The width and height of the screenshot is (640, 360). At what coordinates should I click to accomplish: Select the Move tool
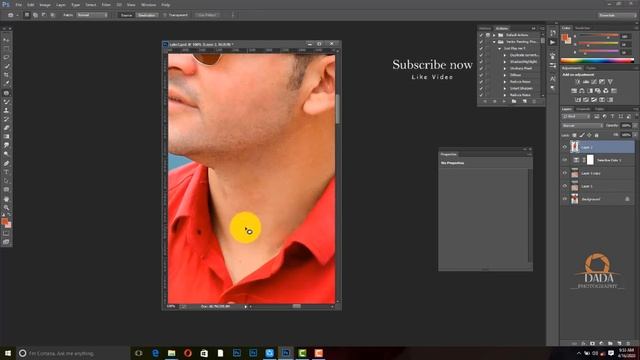[x=6, y=40]
